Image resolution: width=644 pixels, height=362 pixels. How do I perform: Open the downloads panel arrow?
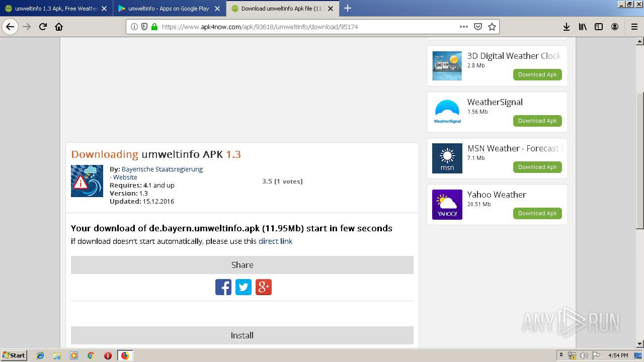point(566,27)
